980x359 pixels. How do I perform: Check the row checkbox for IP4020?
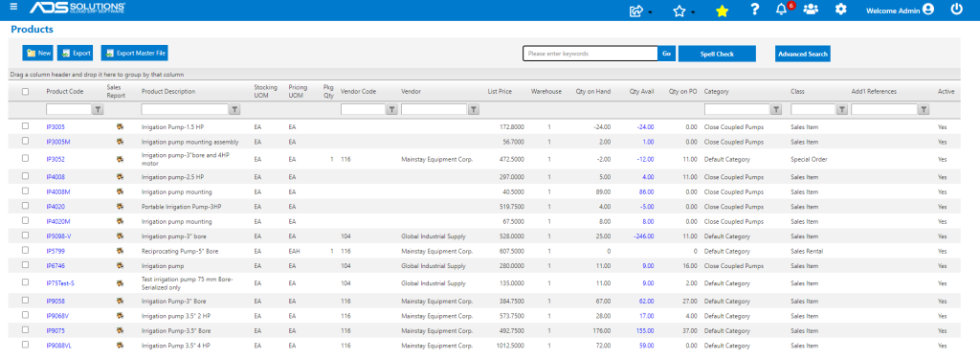(26, 205)
